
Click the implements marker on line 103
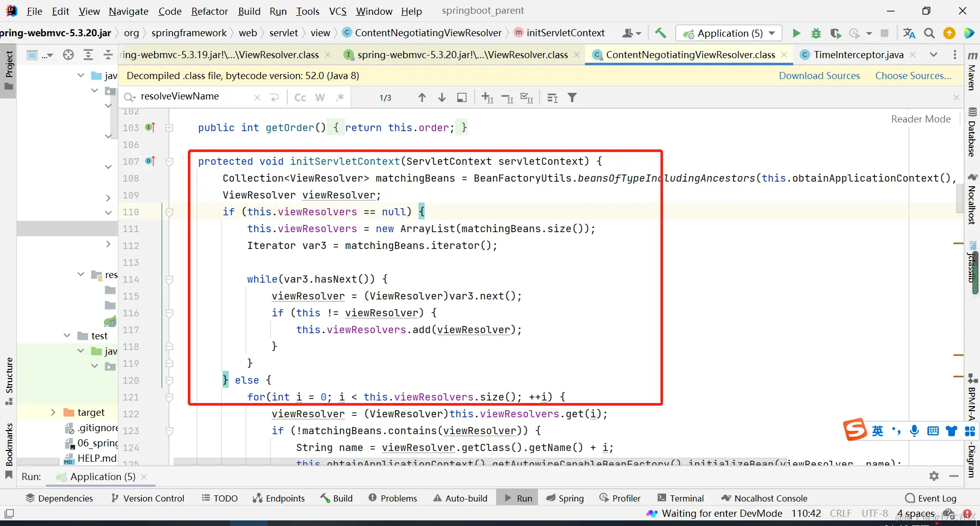pyautogui.click(x=150, y=128)
